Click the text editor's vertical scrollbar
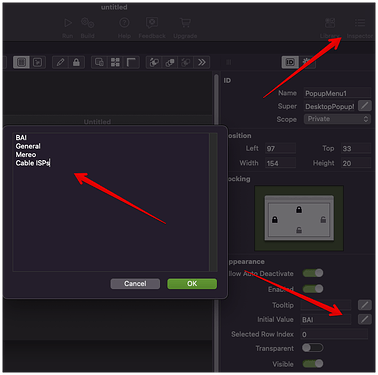 (213, 202)
